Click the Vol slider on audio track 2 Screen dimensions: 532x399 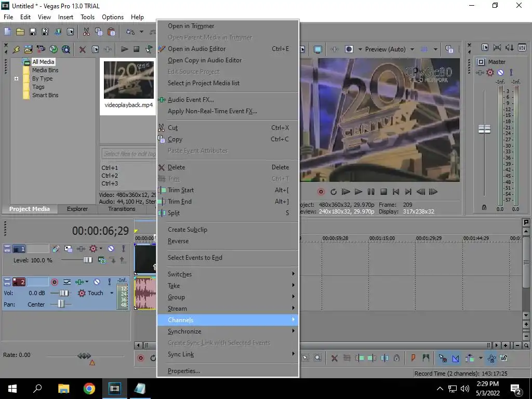(x=64, y=293)
